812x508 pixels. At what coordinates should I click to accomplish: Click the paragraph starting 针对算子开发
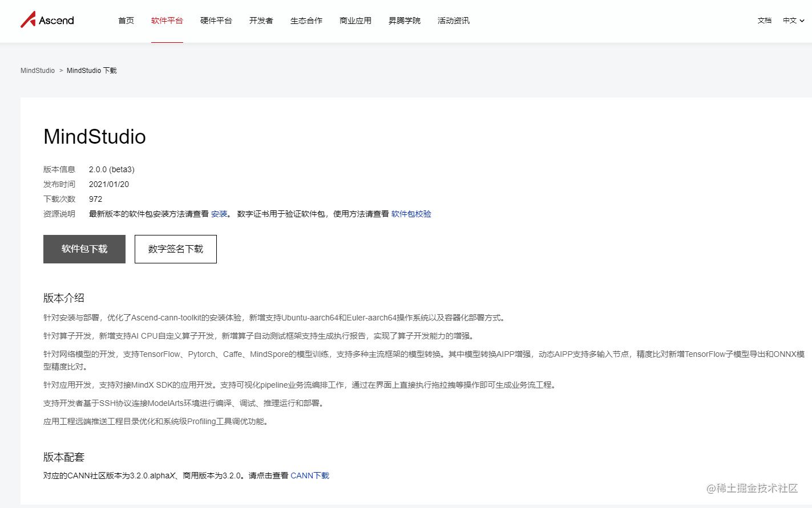pyautogui.click(x=260, y=336)
